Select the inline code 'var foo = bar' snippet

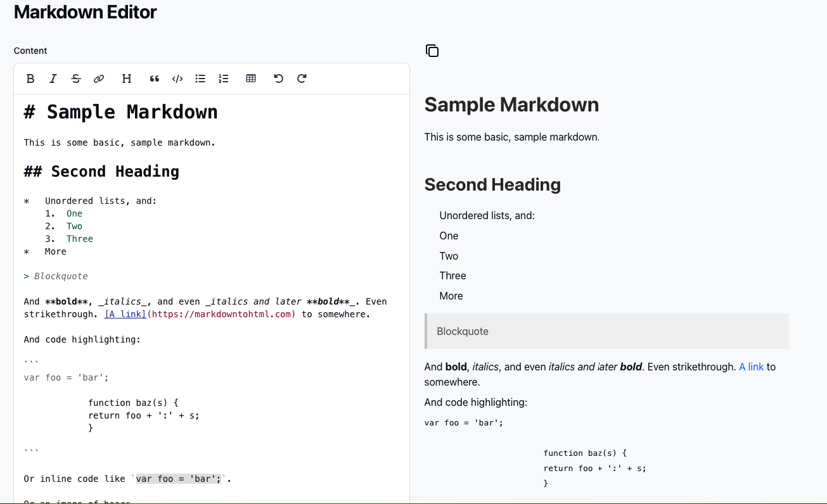(x=178, y=479)
